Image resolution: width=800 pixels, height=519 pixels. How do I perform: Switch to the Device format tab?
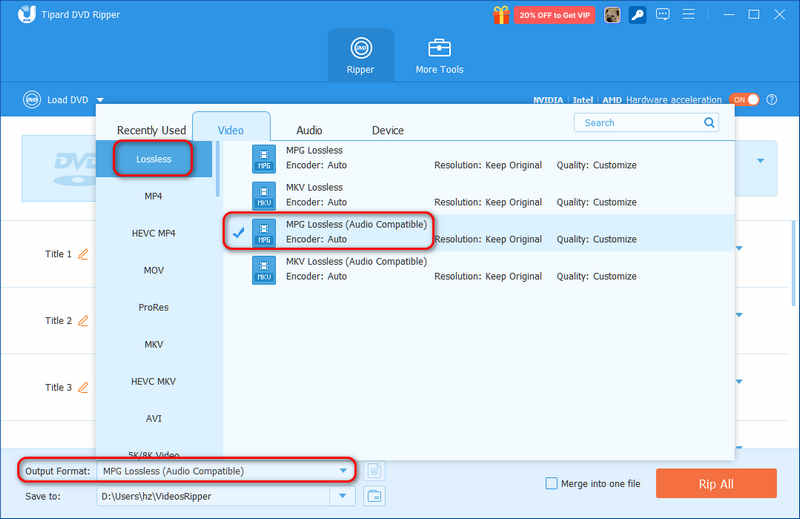388,130
